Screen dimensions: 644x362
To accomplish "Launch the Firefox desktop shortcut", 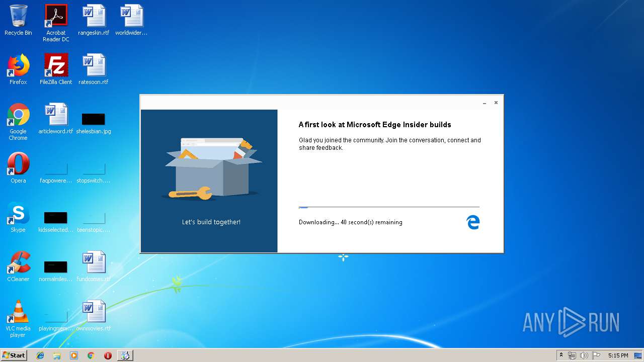I will [x=18, y=69].
